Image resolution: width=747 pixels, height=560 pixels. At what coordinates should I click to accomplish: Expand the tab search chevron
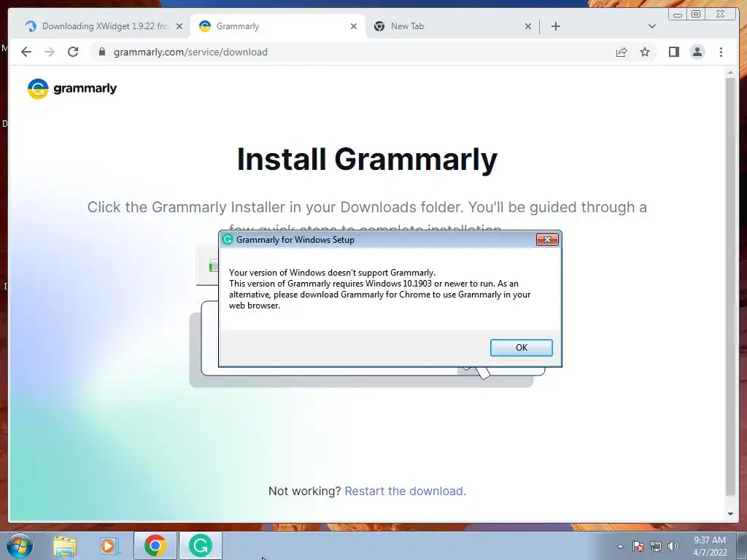coord(652,26)
